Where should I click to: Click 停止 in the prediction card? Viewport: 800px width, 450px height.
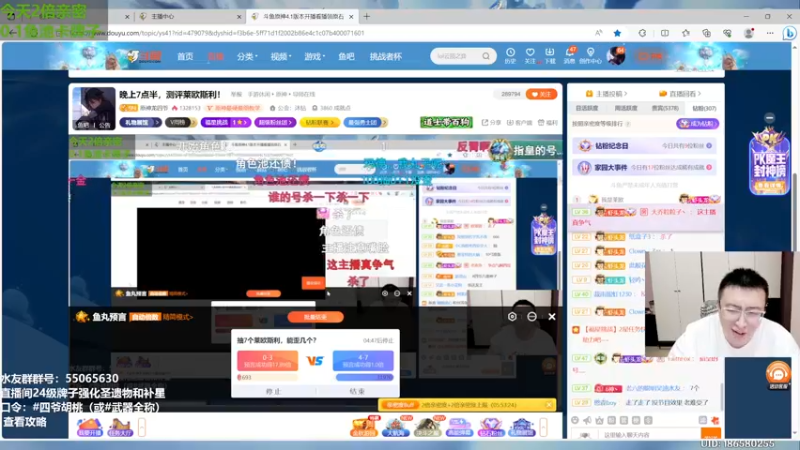pyautogui.click(x=273, y=391)
